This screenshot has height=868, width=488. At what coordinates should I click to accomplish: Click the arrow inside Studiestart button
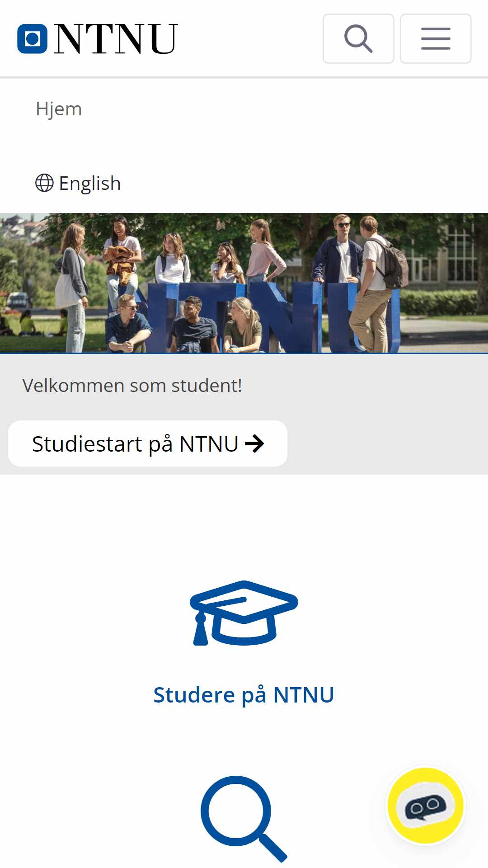click(254, 443)
